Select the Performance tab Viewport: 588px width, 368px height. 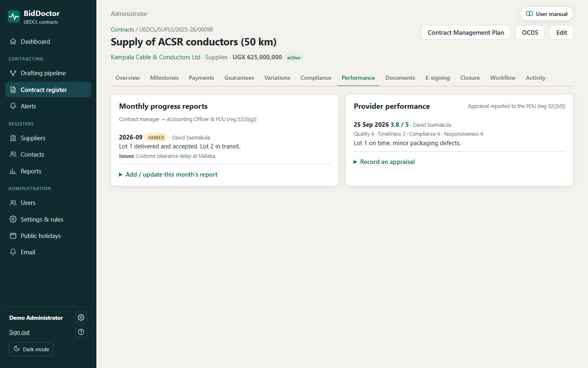tap(358, 78)
